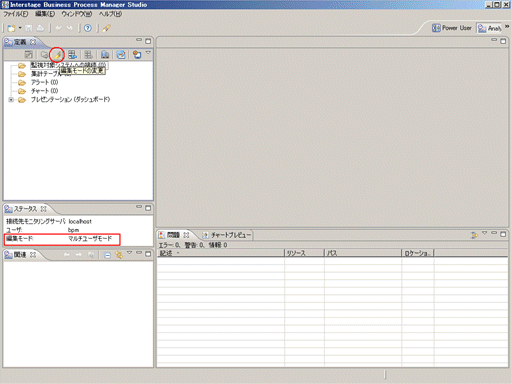This screenshot has height=384, width=512.
Task: Select the ステータス view tab
Action: point(25,209)
